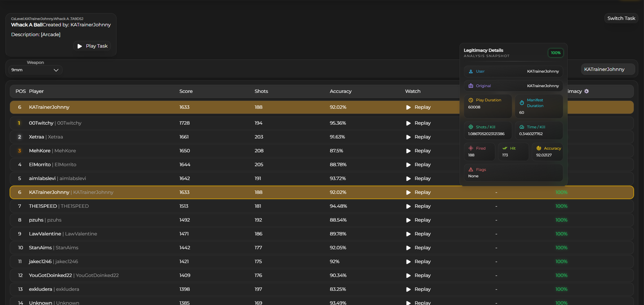Click the Time / Kill gauge icon
Viewport: 644px width, 305px height.
[x=522, y=127]
